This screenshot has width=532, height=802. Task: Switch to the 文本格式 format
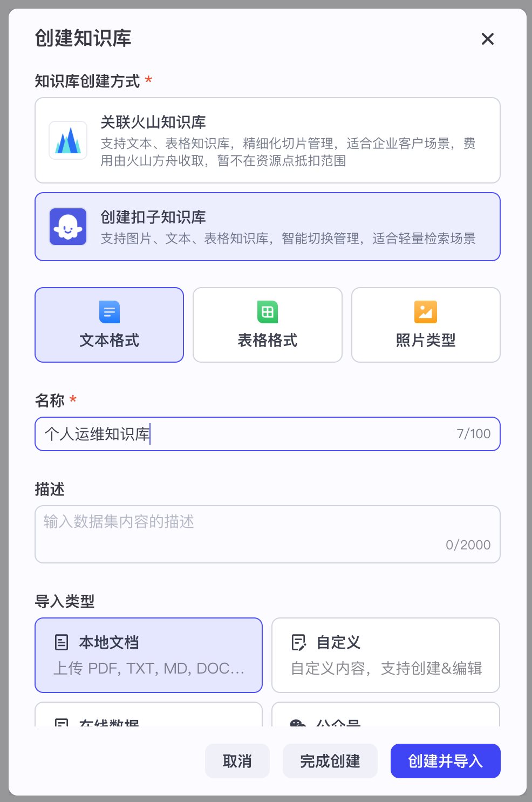[x=110, y=325]
